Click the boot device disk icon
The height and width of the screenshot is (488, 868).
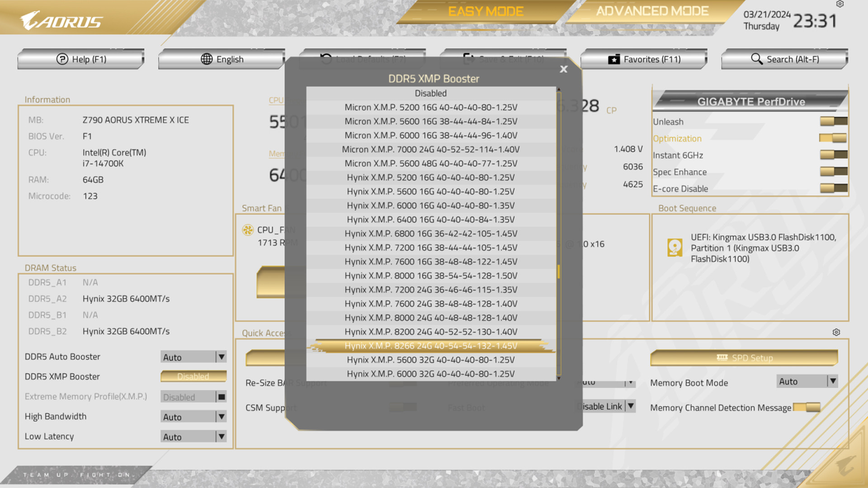(x=675, y=248)
